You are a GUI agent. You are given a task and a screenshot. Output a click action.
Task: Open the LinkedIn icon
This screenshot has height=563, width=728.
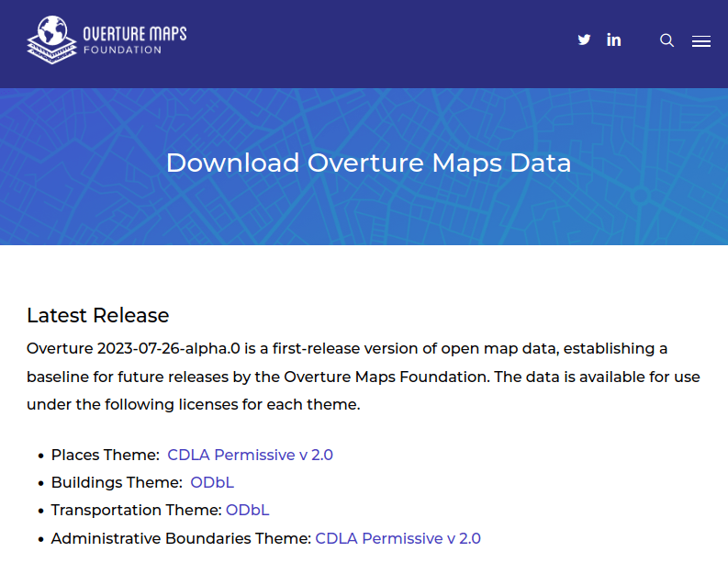coord(614,39)
